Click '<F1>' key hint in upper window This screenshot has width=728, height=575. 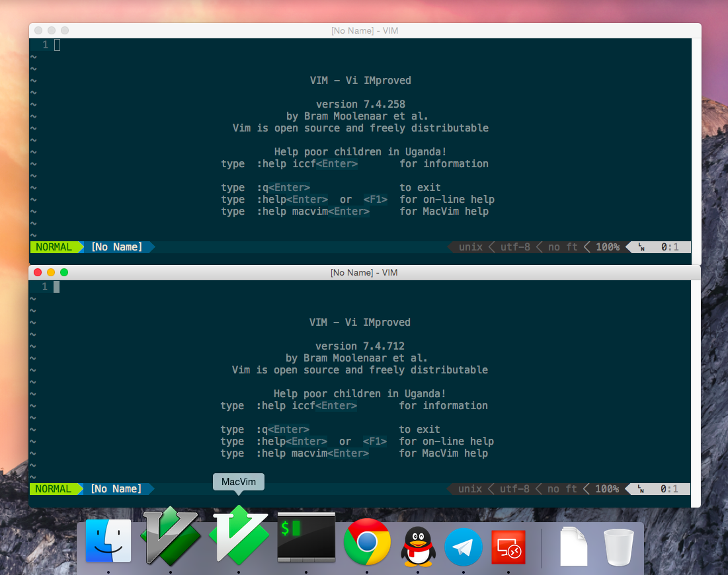coord(375,200)
